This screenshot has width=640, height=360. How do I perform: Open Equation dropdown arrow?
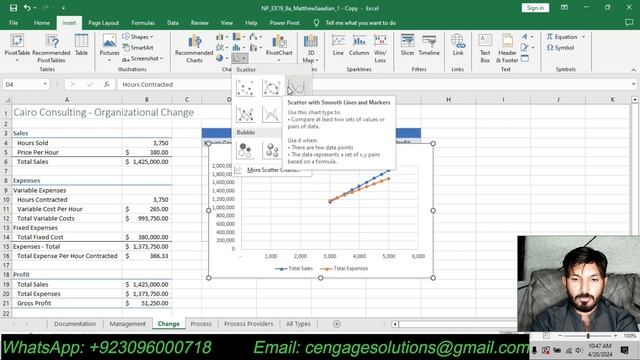pyautogui.click(x=584, y=37)
